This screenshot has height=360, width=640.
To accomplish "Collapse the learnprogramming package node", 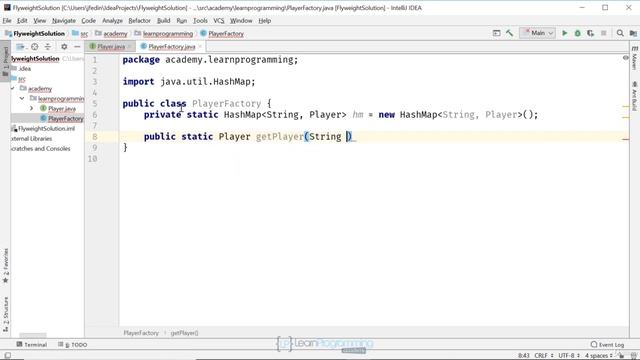I will point(22,98).
